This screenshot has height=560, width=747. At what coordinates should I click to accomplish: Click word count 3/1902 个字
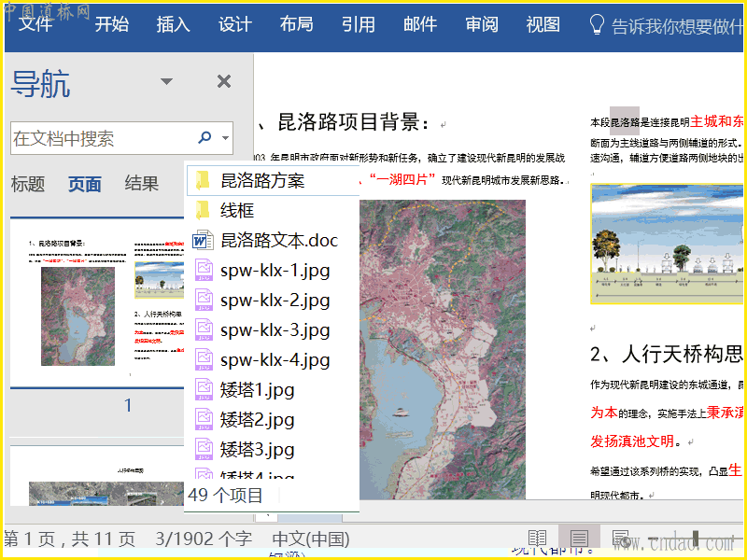point(204,539)
